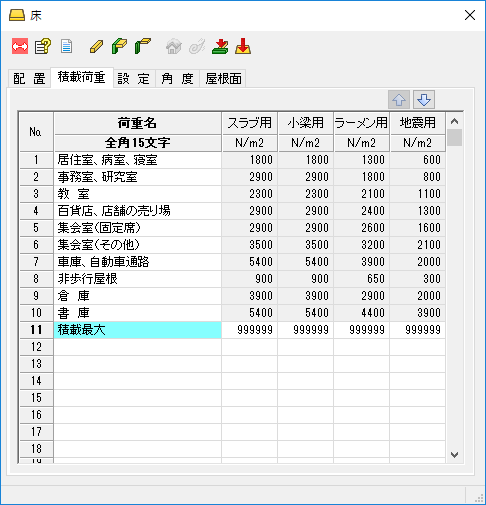Click row number 18 header
The width and height of the screenshot is (486, 505).
tap(36, 449)
